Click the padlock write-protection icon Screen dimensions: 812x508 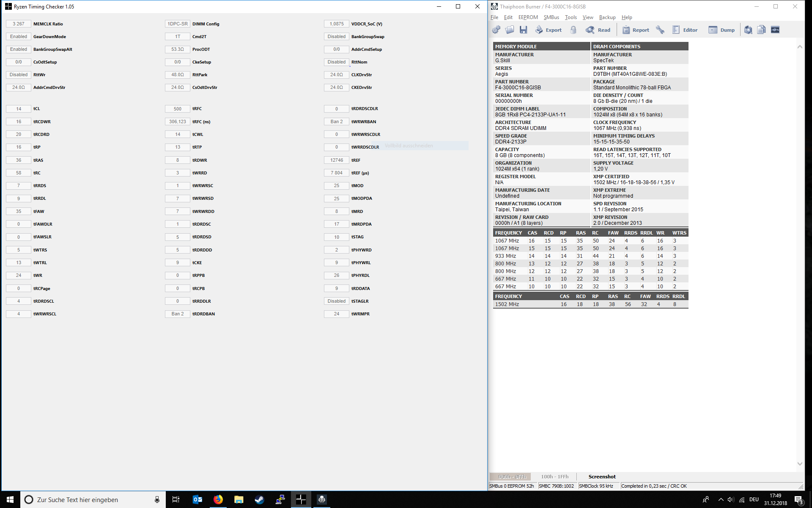tap(573, 30)
